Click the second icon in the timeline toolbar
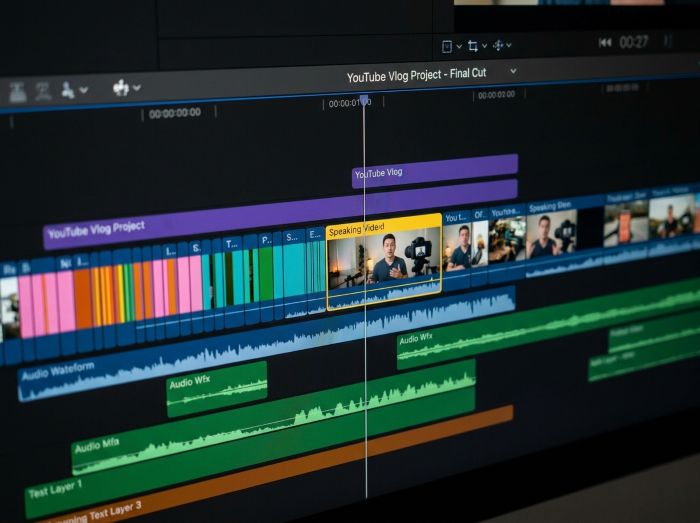The height and width of the screenshot is (523, 700). click(x=43, y=91)
